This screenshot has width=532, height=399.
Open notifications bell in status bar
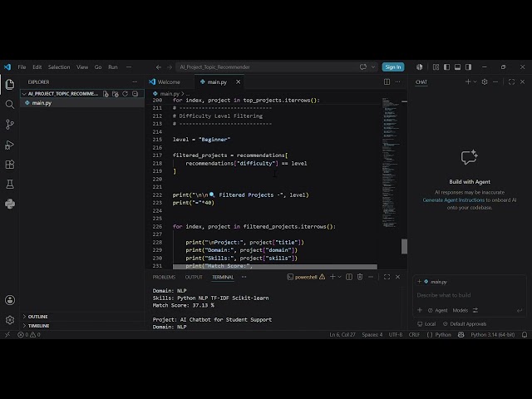(x=525, y=334)
